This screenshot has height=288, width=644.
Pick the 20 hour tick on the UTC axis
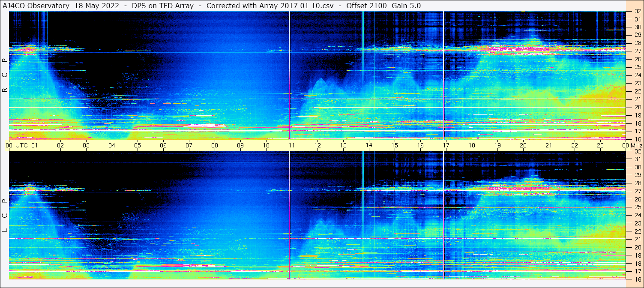tap(523, 145)
